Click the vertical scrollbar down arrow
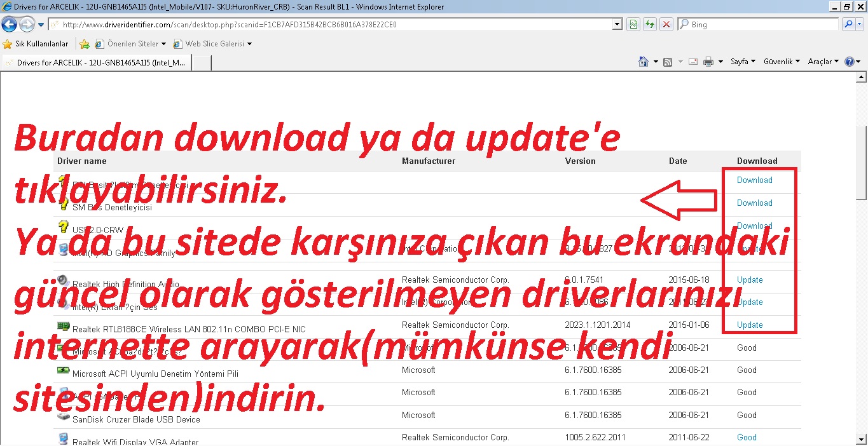Image resolution: width=868 pixels, height=446 pixels. (862, 440)
